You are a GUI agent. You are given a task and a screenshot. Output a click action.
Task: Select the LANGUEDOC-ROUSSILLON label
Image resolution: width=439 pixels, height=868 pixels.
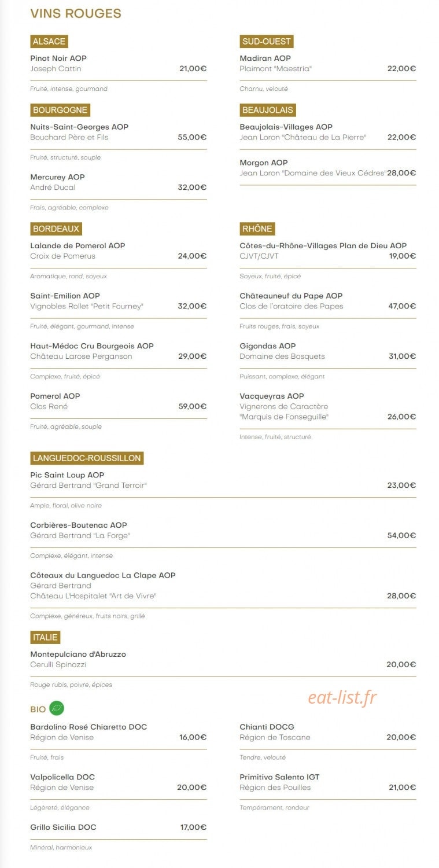pyautogui.click(x=87, y=458)
